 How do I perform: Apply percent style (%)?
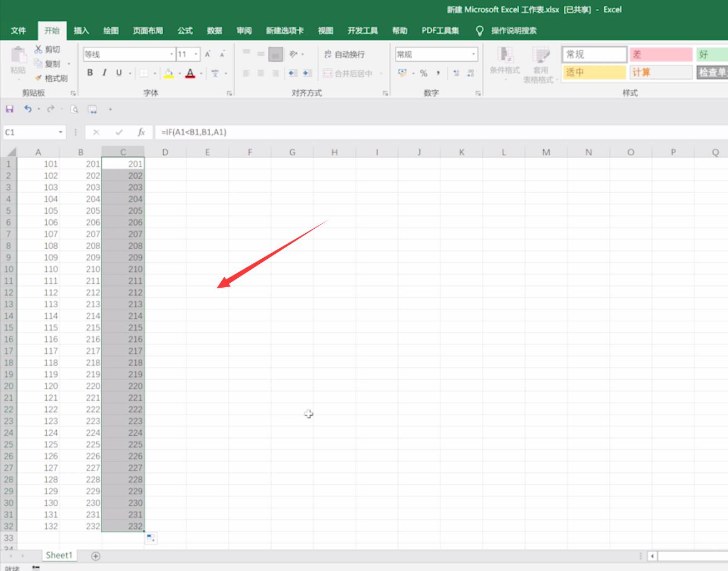pyautogui.click(x=424, y=73)
